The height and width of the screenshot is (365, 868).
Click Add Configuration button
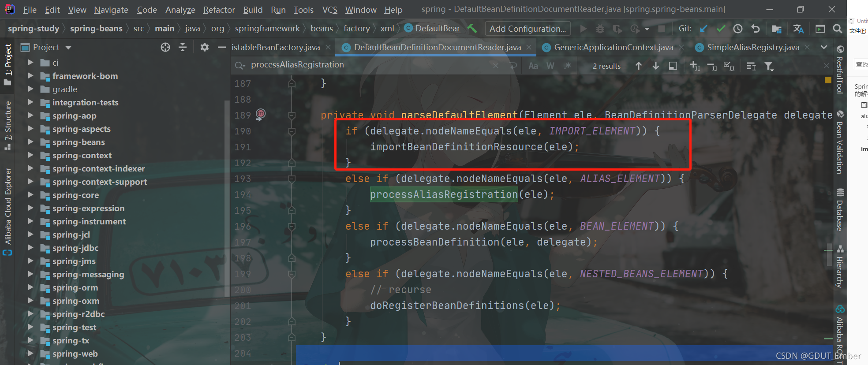coord(528,29)
